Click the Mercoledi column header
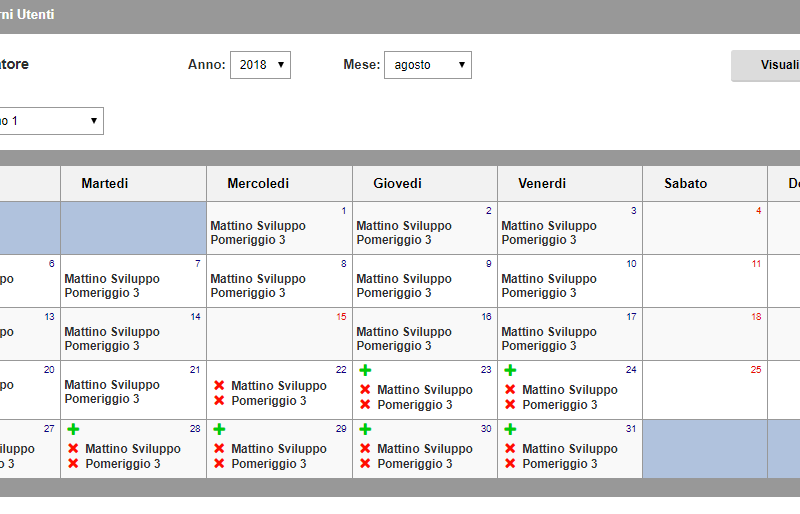The width and height of the screenshot is (800, 514). point(280,183)
